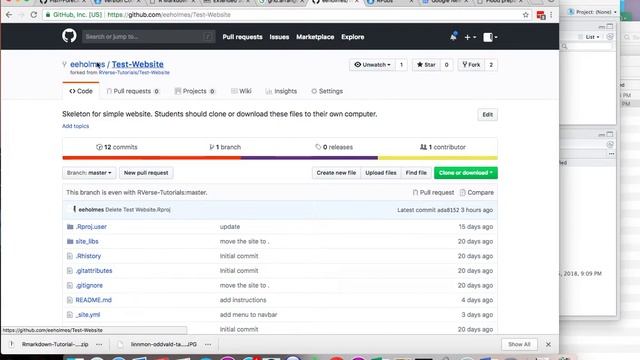This screenshot has height=360, width=640.
Task: Open the notifications bell icon
Action: point(453,37)
